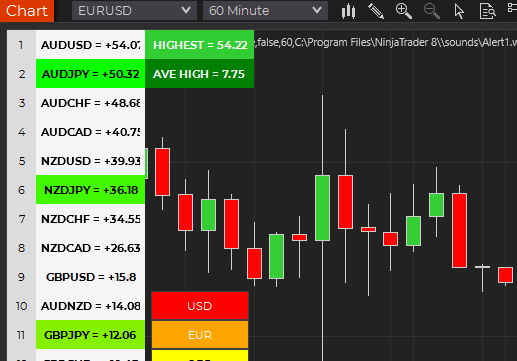Click the NZDJPY = +36.18 row
Screen dimensions: 517x361
point(90,190)
